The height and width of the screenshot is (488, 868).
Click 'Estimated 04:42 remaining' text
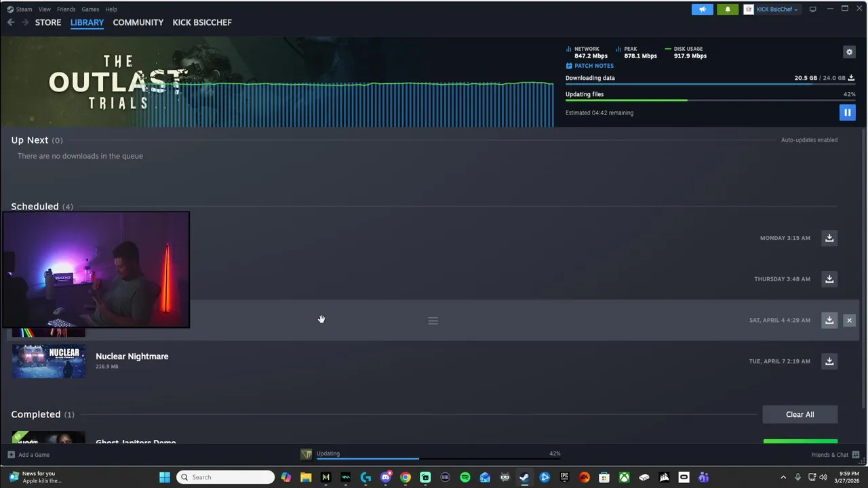[x=599, y=113]
